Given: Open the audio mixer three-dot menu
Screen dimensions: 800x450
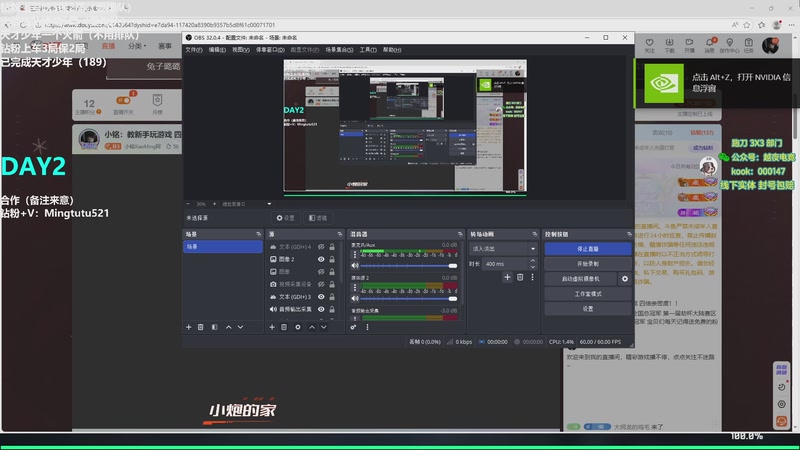Looking at the screenshot, I should click(x=367, y=327).
